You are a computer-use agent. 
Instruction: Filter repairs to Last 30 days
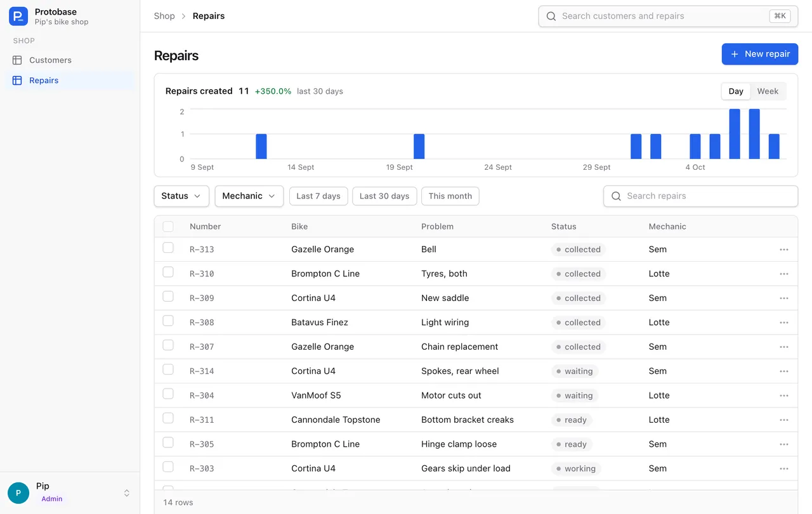click(384, 196)
